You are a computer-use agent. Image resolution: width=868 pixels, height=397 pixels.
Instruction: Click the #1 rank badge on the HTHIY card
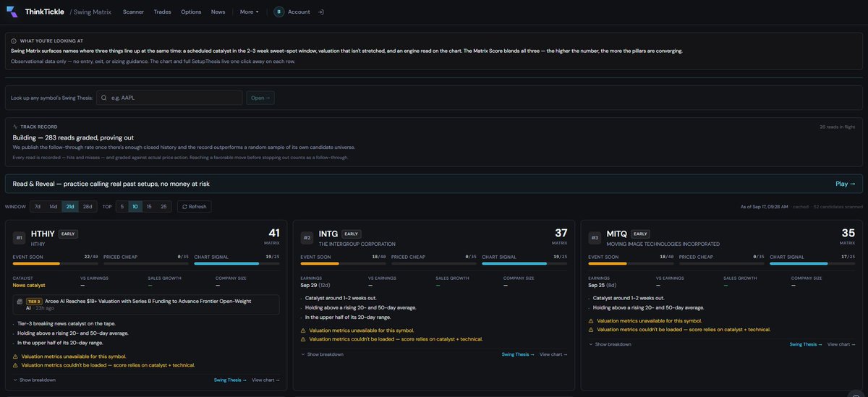pos(19,237)
